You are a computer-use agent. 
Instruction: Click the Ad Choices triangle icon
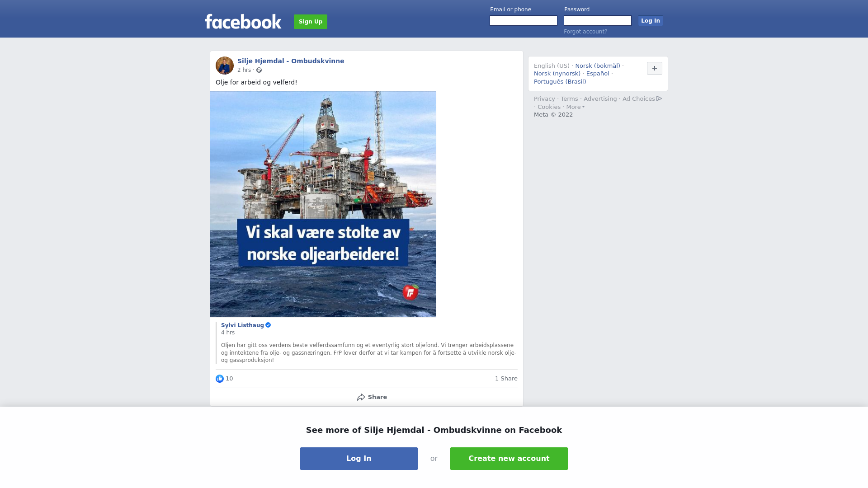click(659, 99)
